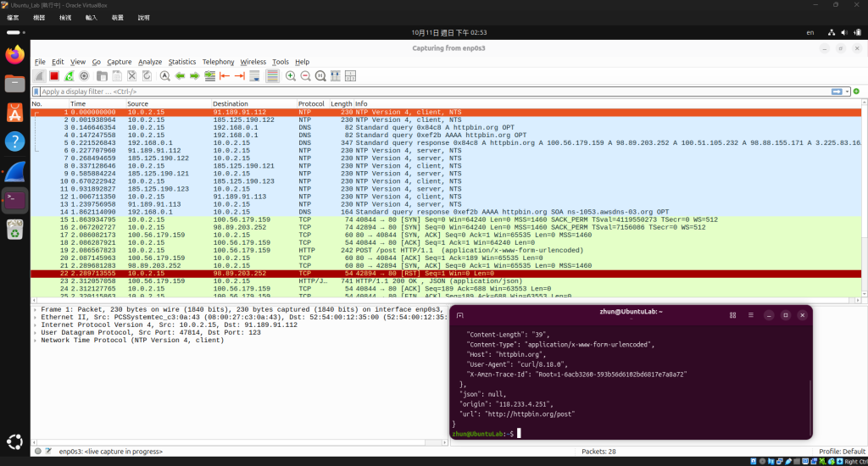Launch Firefox from the dock
868x466 pixels.
[x=15, y=54]
